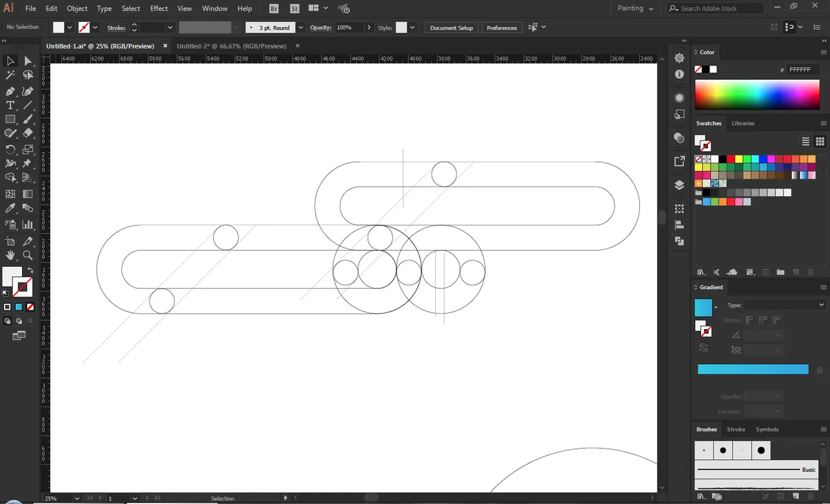
Task: Select the Perspective Grid tool
Action: 28,178
